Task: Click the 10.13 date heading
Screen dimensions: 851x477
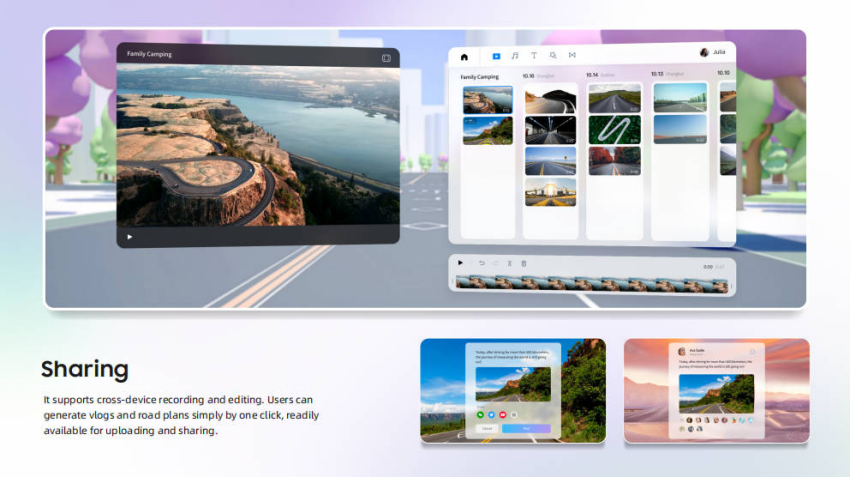Action: pos(657,74)
